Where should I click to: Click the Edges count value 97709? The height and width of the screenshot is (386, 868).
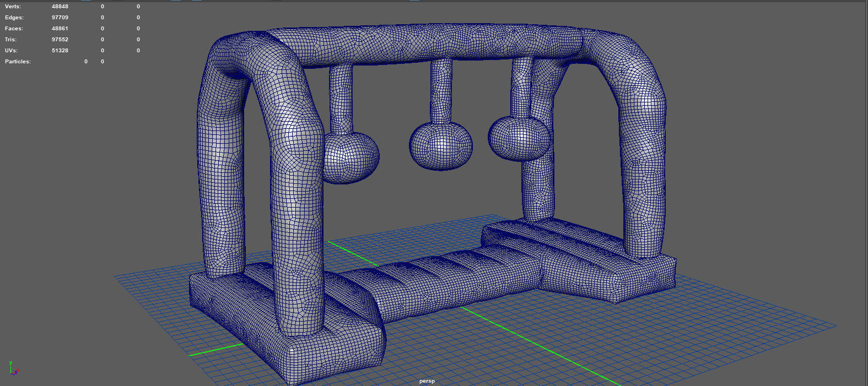[x=60, y=18]
